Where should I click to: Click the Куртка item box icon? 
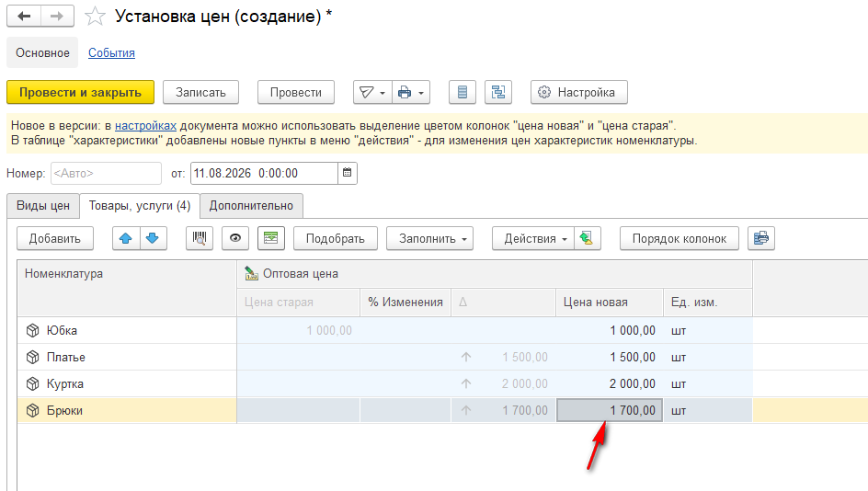pyautogui.click(x=33, y=383)
